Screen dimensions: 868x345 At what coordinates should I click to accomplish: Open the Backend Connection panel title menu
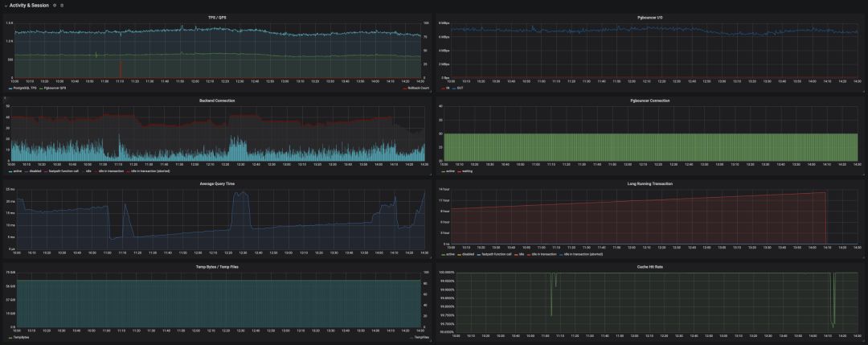tap(217, 101)
